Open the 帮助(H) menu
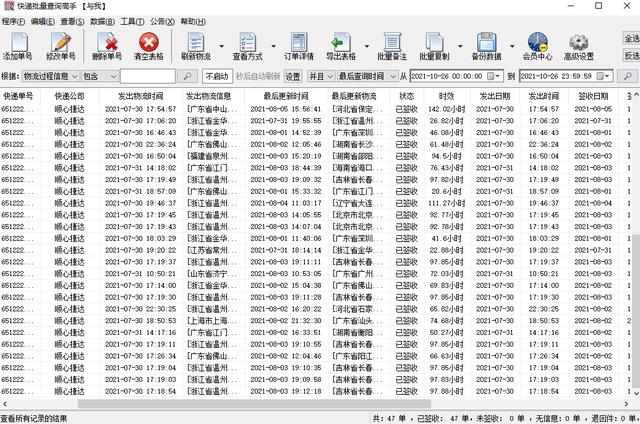This screenshot has height=424, width=640. click(193, 22)
